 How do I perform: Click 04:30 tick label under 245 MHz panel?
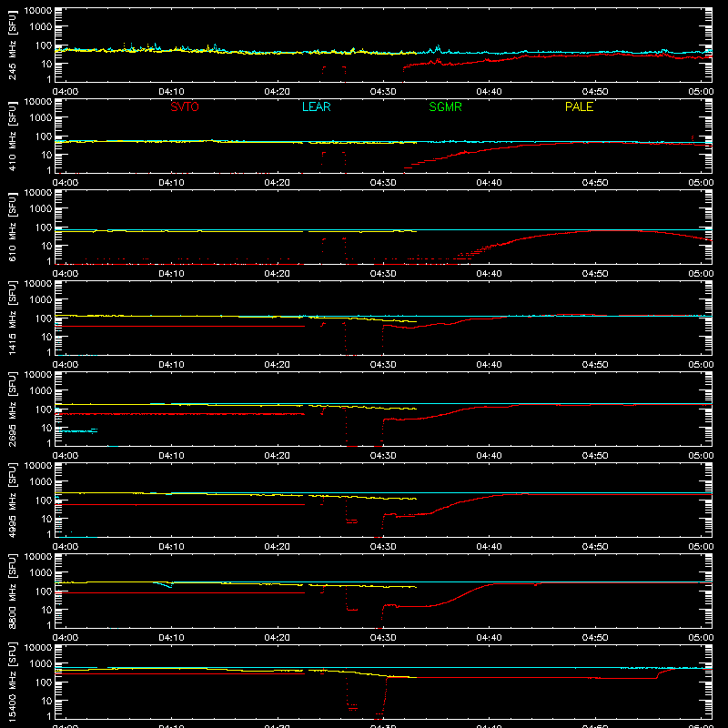pos(383,92)
